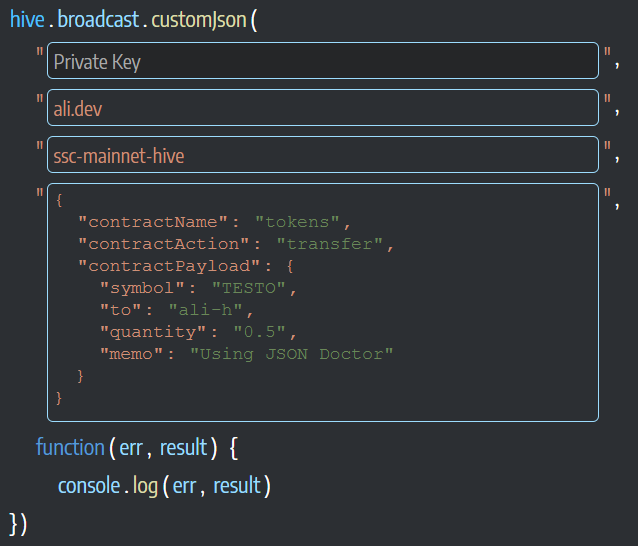
Task: Select the ali.dev account name field
Action: tap(323, 108)
